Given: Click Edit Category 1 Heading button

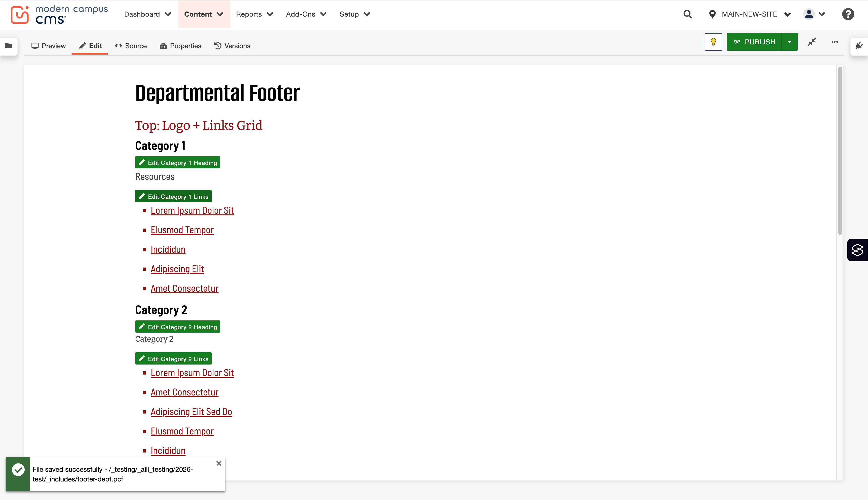Looking at the screenshot, I should (178, 163).
